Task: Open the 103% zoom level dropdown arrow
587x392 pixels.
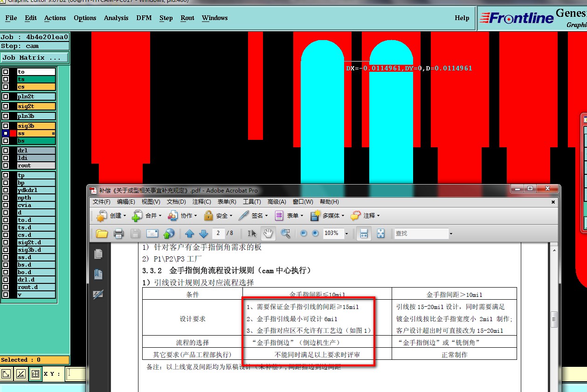Action: click(346, 234)
